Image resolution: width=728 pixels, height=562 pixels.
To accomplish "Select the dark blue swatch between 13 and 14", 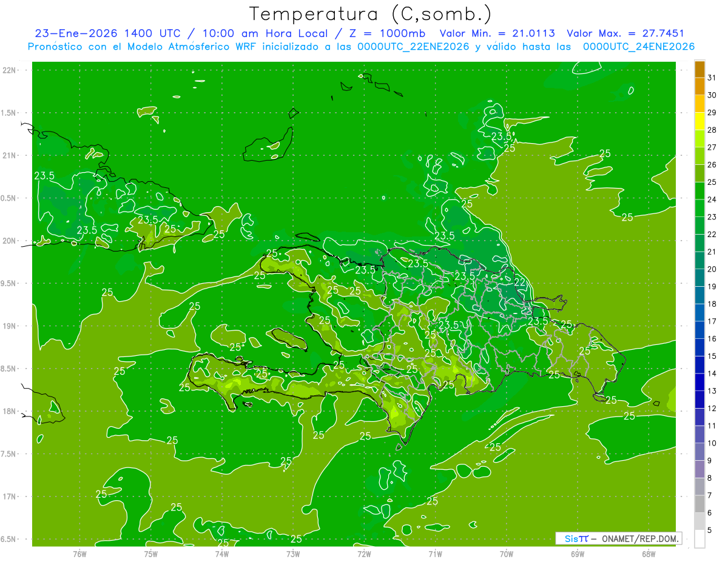I will click(x=699, y=382).
